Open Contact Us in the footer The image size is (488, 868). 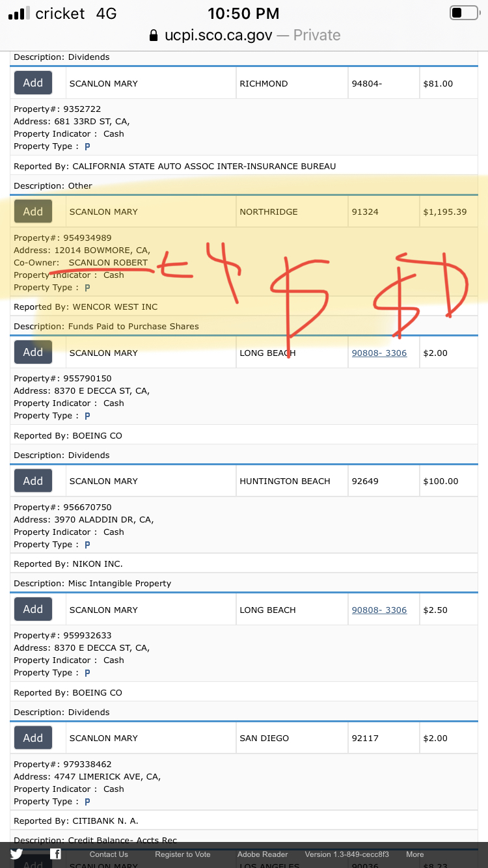pos(109,854)
